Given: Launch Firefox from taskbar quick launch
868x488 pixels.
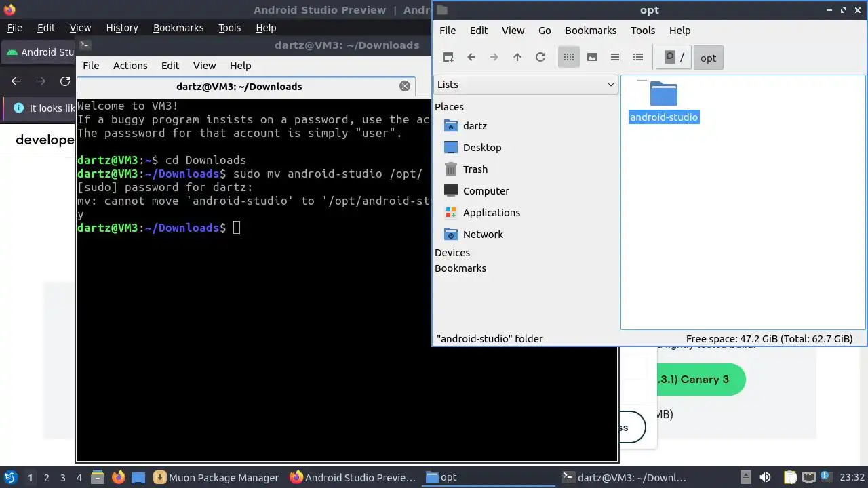Looking at the screenshot, I should click(x=118, y=477).
